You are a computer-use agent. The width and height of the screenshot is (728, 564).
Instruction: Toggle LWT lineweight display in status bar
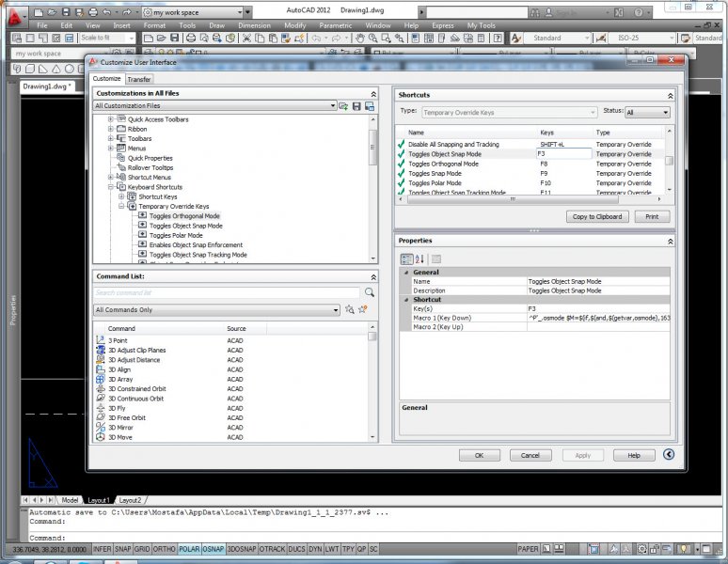(332, 549)
